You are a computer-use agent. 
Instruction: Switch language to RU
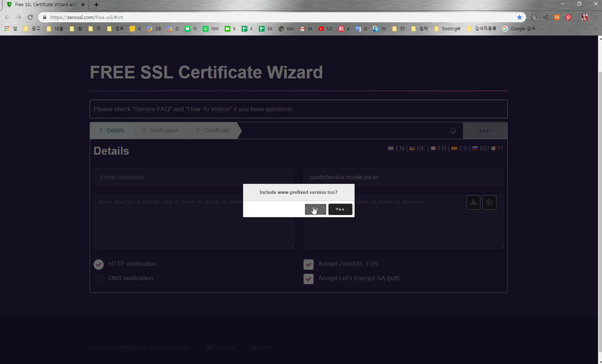(481, 148)
